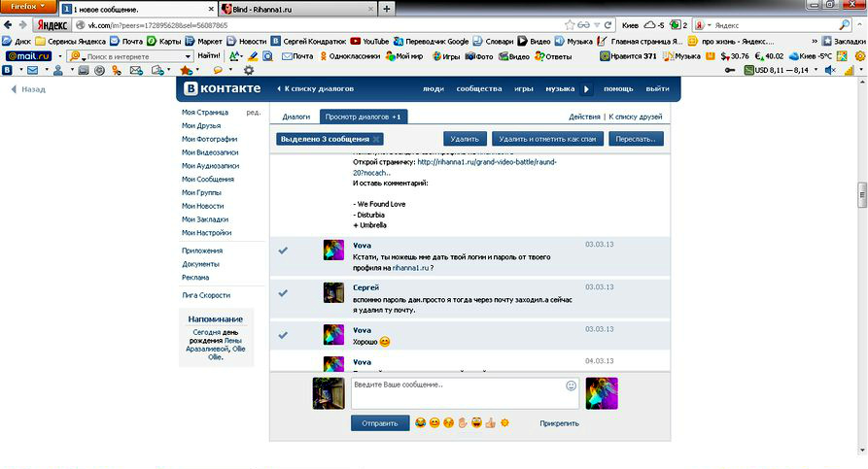
Task: Click выйти to log out
Action: 657,88
